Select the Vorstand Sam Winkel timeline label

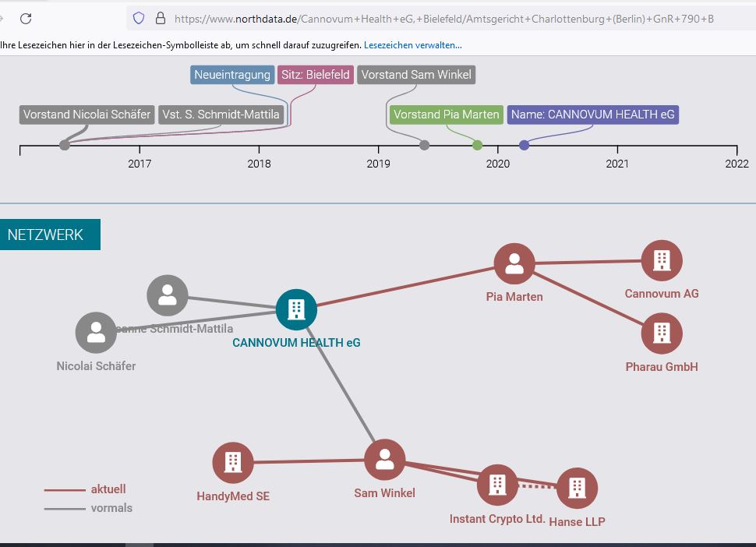pyautogui.click(x=416, y=75)
